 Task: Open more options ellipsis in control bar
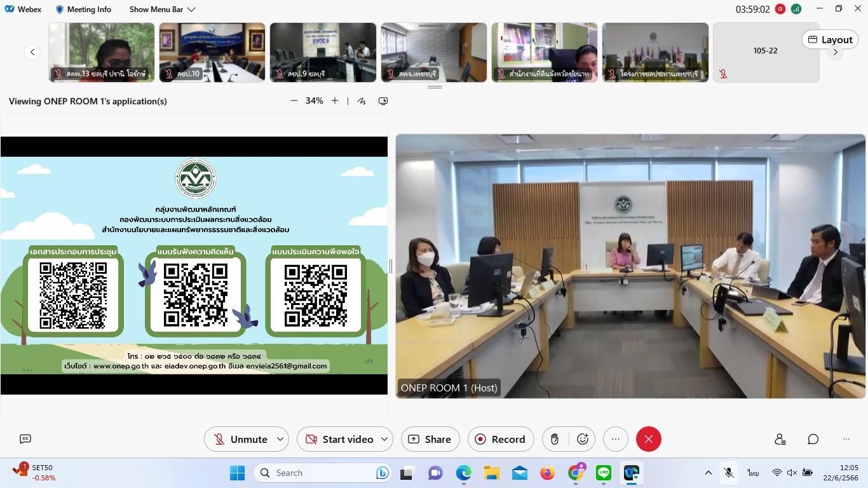[615, 439]
